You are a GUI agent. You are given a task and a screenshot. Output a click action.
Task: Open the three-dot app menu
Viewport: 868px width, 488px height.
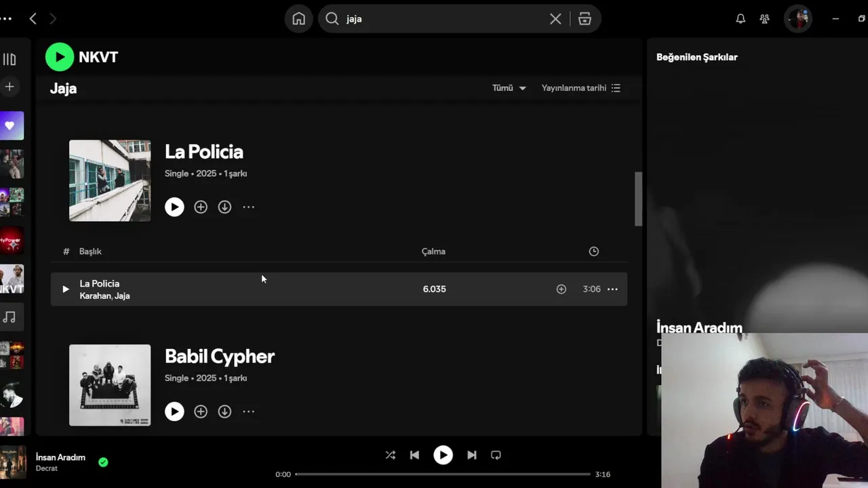coord(5,19)
